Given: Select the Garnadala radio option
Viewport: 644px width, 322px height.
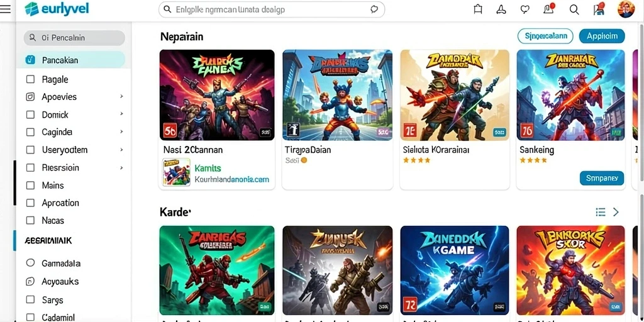Looking at the screenshot, I should tap(30, 263).
